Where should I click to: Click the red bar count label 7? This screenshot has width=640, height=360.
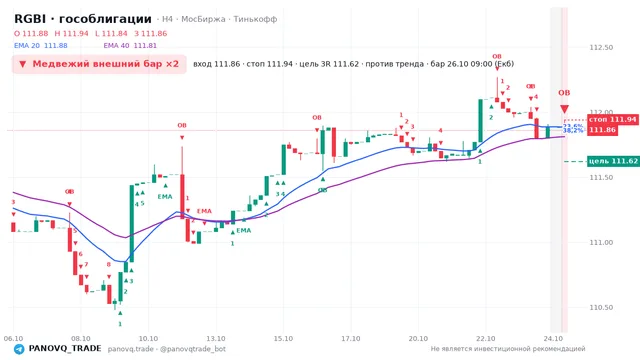[86, 264]
